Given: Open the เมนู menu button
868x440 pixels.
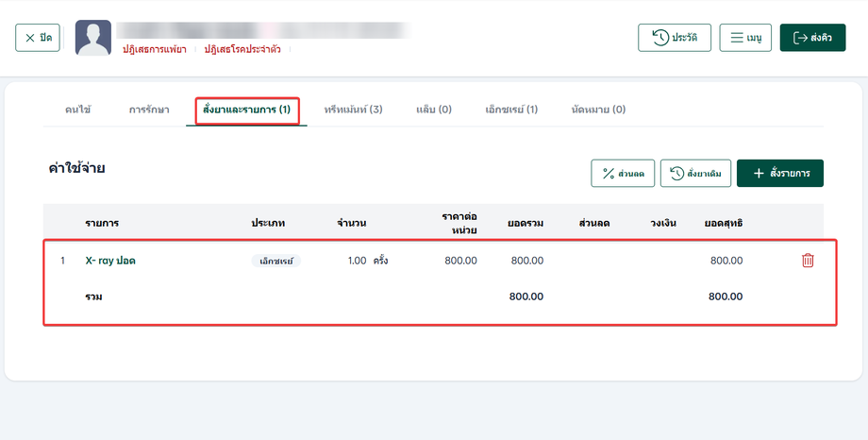Looking at the screenshot, I should [x=745, y=38].
